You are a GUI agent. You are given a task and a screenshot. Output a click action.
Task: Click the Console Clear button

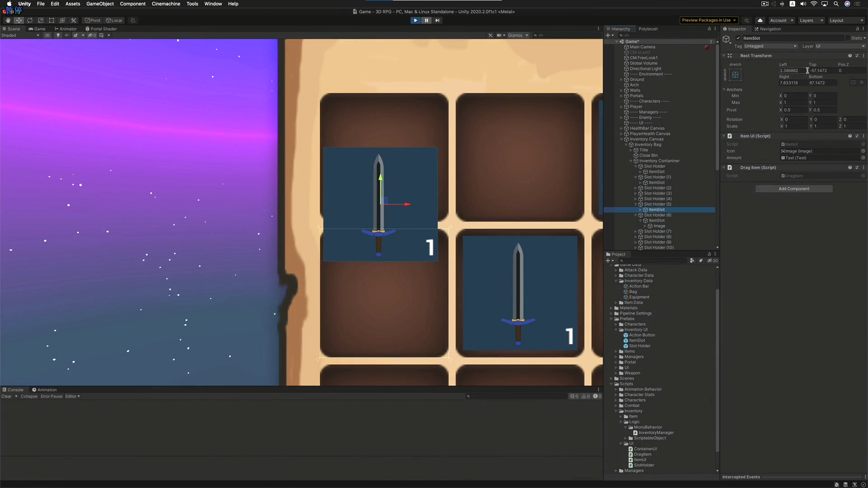click(6, 396)
